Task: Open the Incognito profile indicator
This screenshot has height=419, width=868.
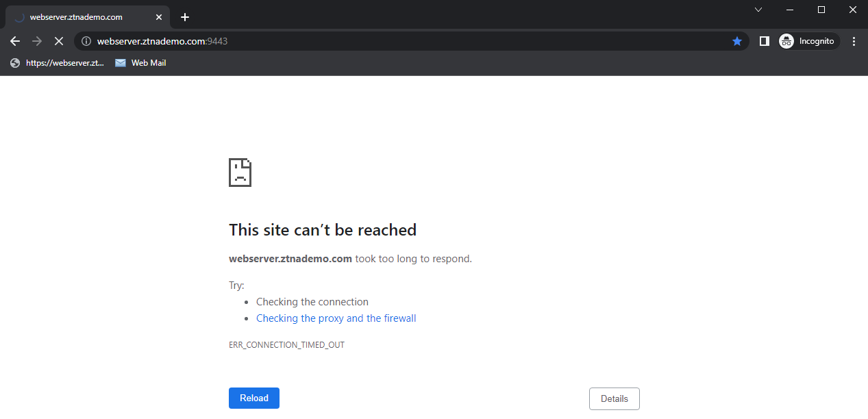Action: coord(809,41)
